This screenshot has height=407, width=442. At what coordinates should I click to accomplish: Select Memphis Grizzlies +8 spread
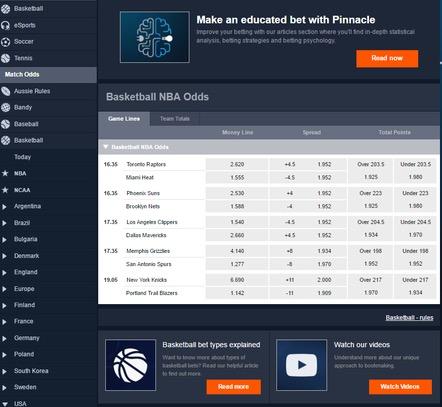point(308,251)
